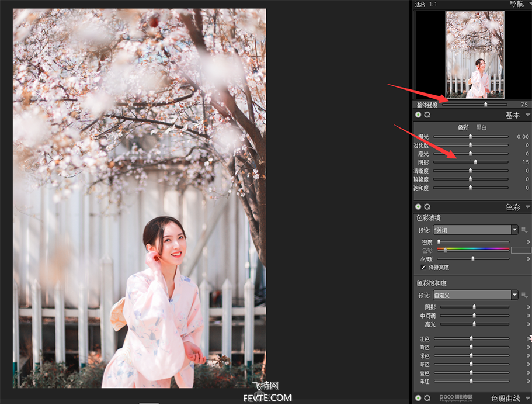Open color saturation preset options menu icon
The width and height of the screenshot is (532, 405).
[x=524, y=295]
